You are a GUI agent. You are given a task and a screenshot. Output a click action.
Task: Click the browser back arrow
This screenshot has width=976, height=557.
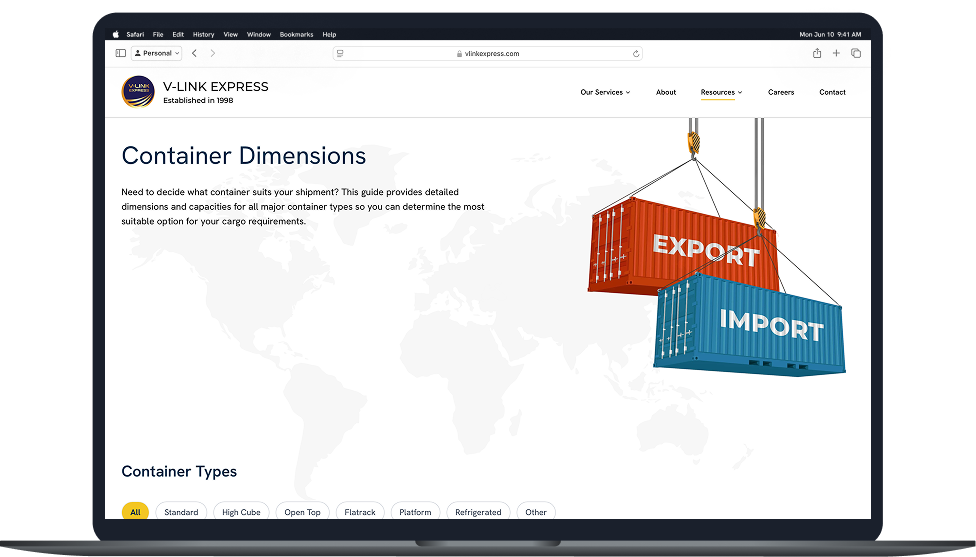[x=194, y=53]
